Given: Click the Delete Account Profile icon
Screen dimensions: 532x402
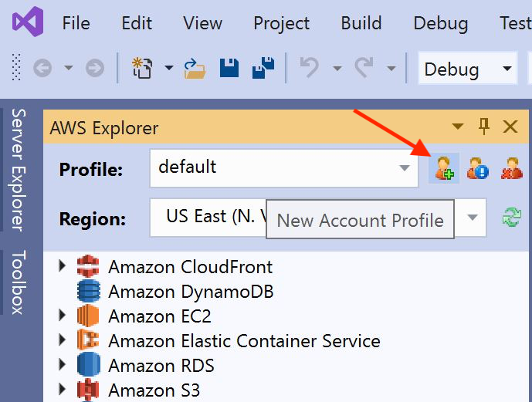Looking at the screenshot, I should pos(512,168).
